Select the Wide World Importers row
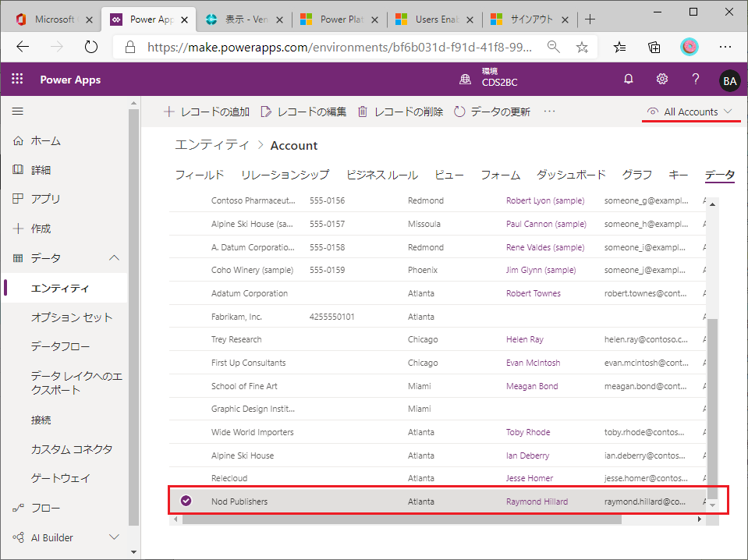 pyautogui.click(x=438, y=432)
